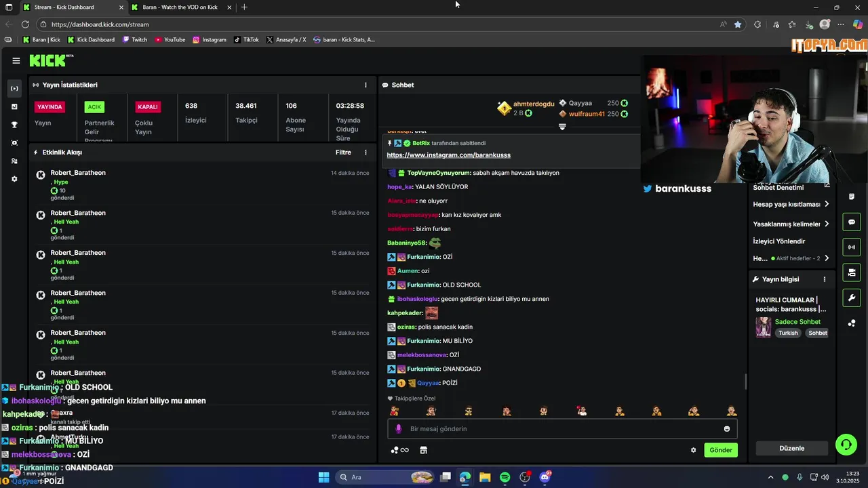Open the Filtre dropdown in Etkinlik Akışı

pos(343,152)
